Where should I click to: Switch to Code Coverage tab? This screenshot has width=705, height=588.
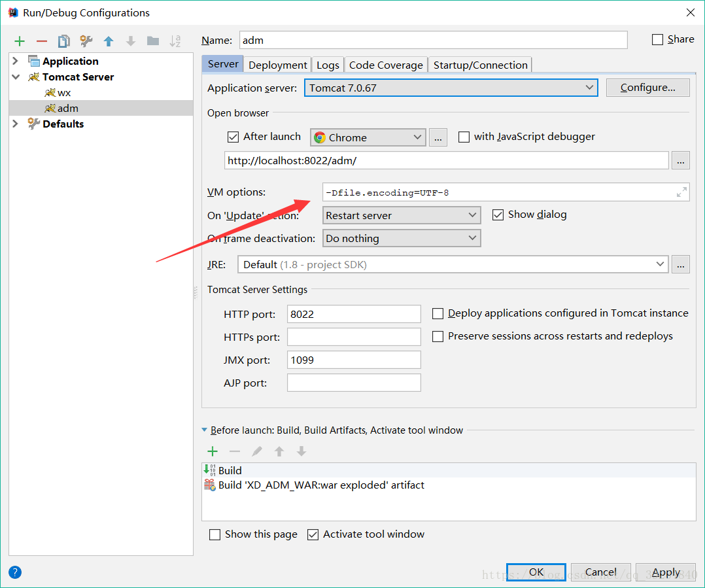pyautogui.click(x=386, y=65)
